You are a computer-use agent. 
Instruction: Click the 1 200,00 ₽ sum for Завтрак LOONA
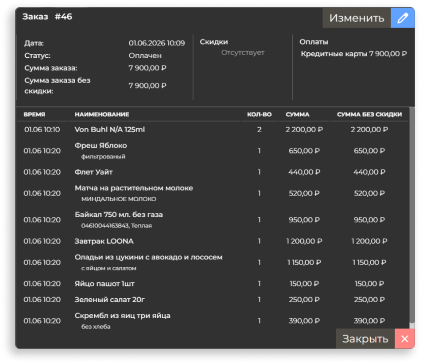[x=304, y=241]
